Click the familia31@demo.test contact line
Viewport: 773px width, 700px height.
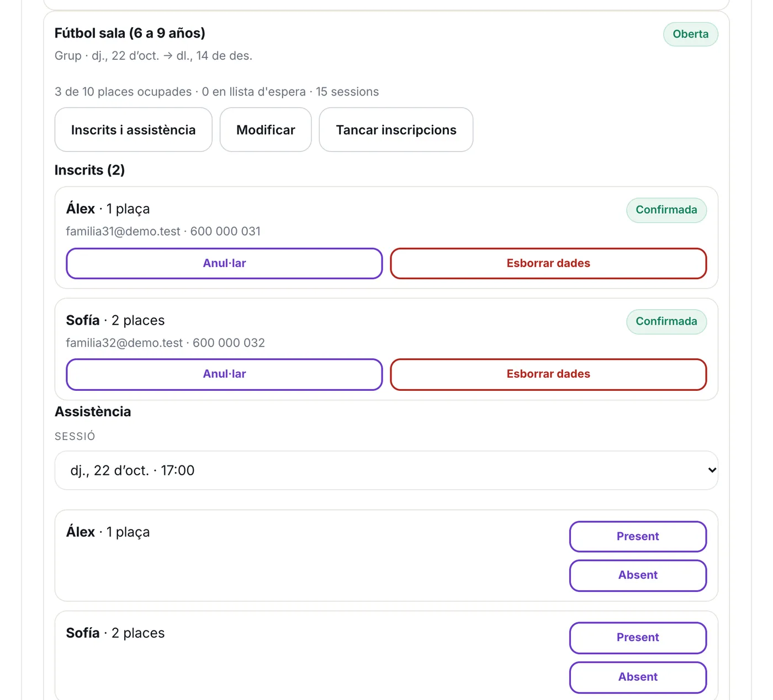pyautogui.click(x=163, y=231)
